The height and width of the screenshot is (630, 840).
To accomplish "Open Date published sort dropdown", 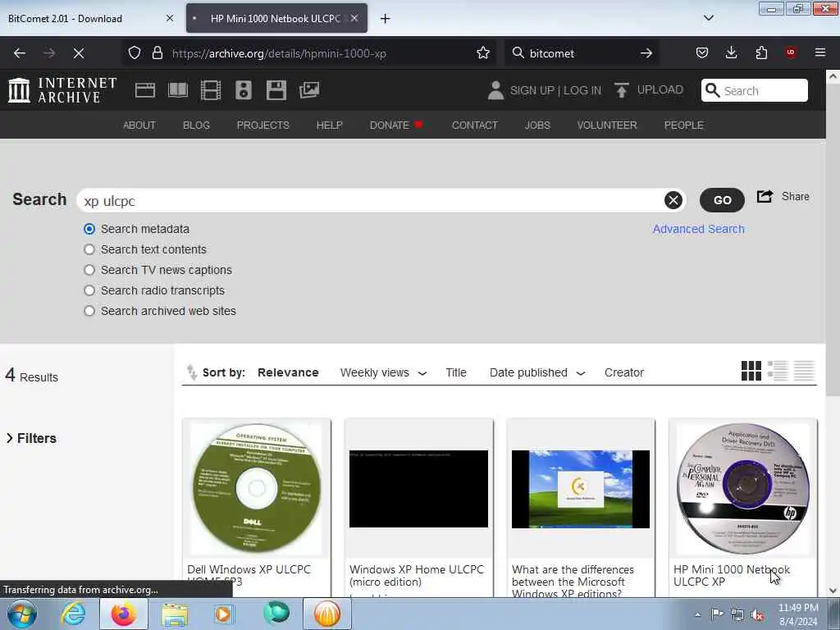I will coord(536,372).
